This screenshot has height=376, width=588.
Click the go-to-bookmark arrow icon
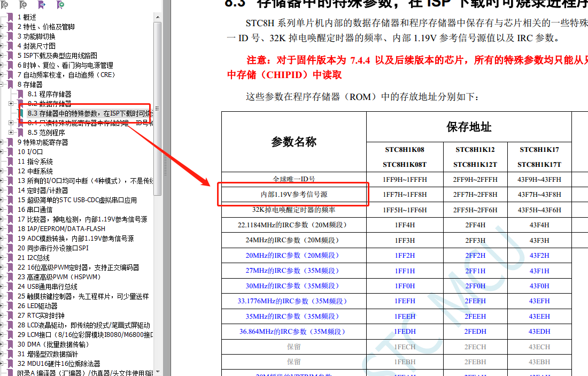click(x=42, y=4)
